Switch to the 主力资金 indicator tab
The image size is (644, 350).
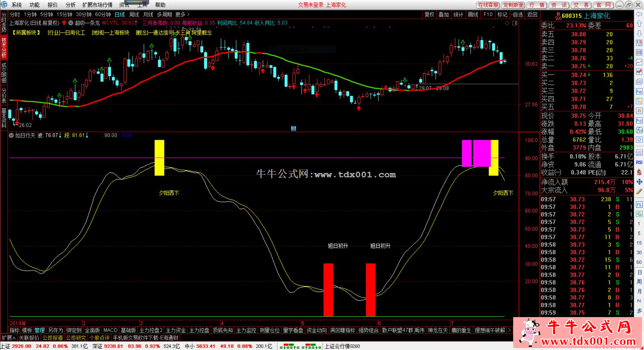[176, 330]
